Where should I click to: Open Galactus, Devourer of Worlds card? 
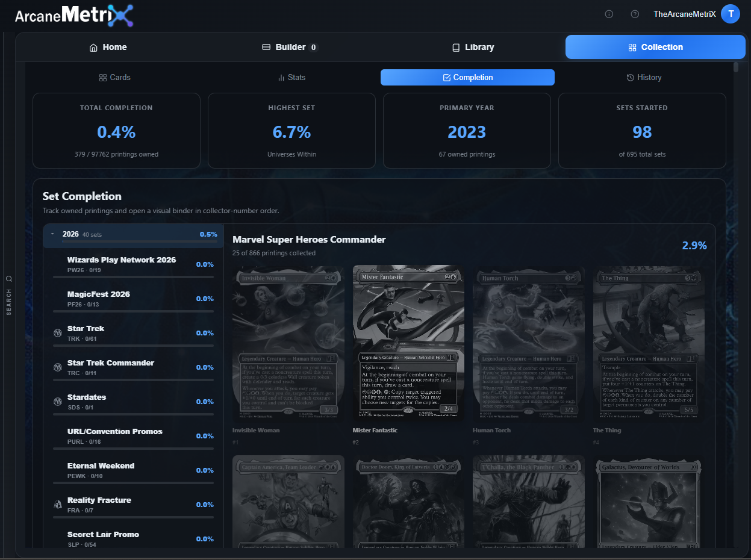(x=649, y=502)
